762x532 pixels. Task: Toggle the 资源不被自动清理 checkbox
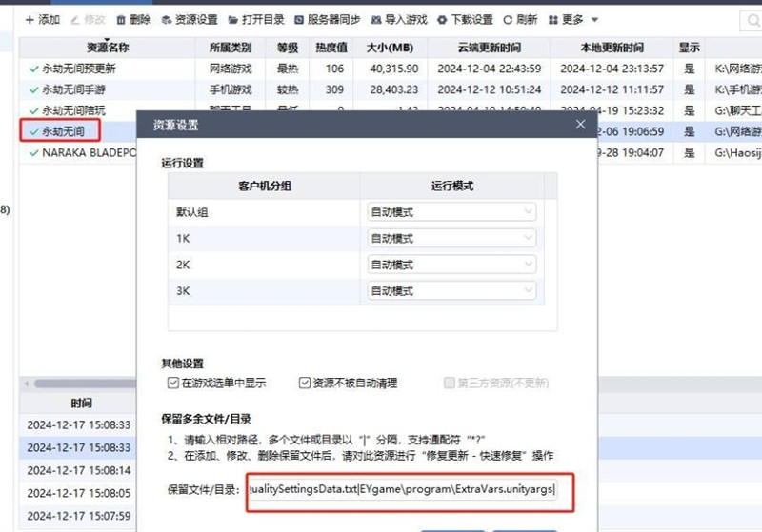[305, 384]
